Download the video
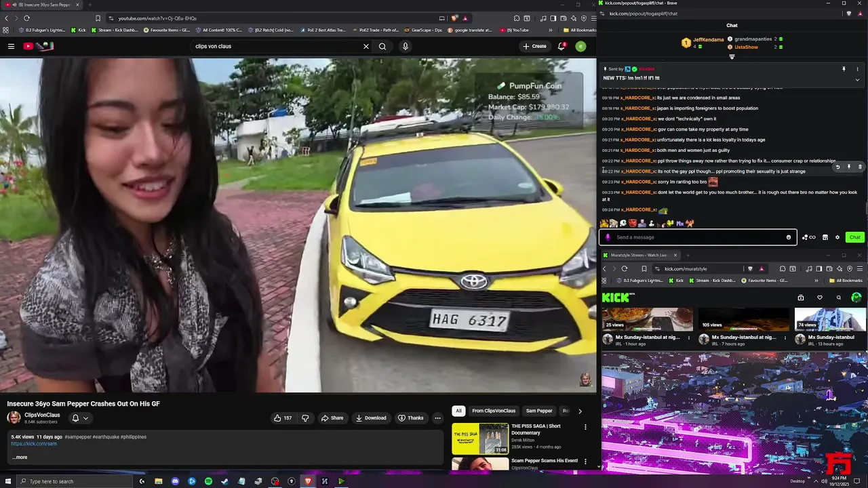This screenshot has width=868, height=488. pyautogui.click(x=371, y=418)
